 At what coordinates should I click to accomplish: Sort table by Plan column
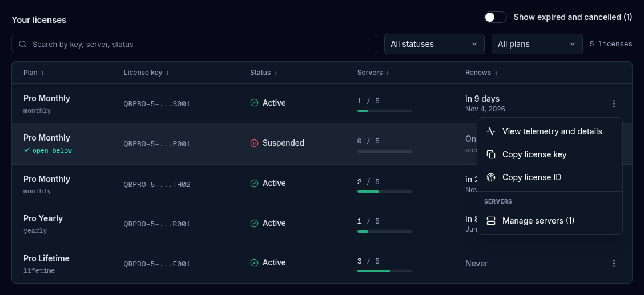pos(34,73)
